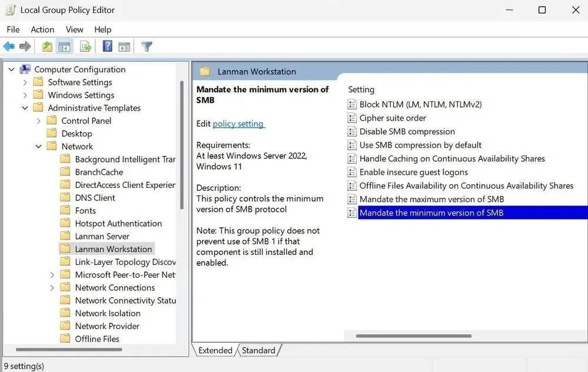Collapse the Computer Configuration node
The width and height of the screenshot is (588, 372).
point(12,69)
